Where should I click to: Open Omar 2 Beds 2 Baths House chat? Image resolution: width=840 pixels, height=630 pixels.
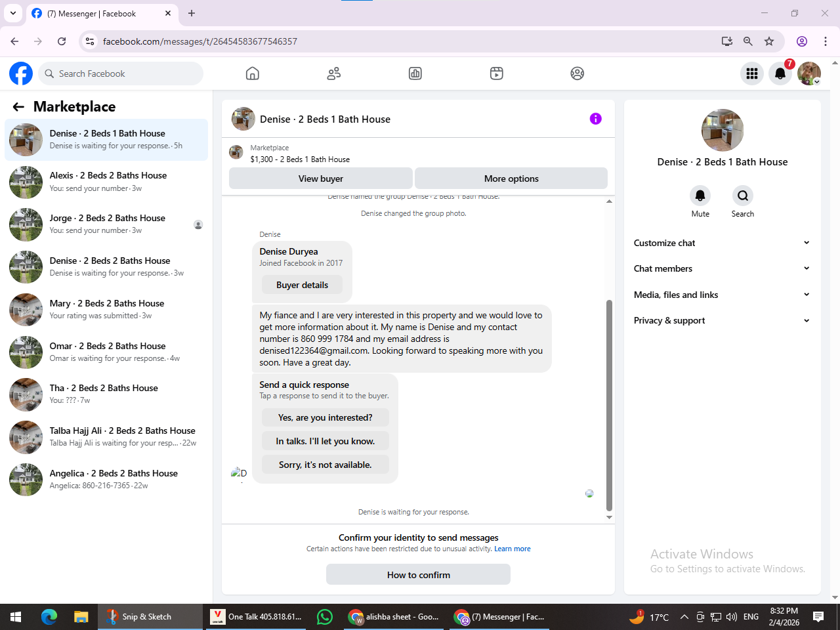tap(106, 352)
